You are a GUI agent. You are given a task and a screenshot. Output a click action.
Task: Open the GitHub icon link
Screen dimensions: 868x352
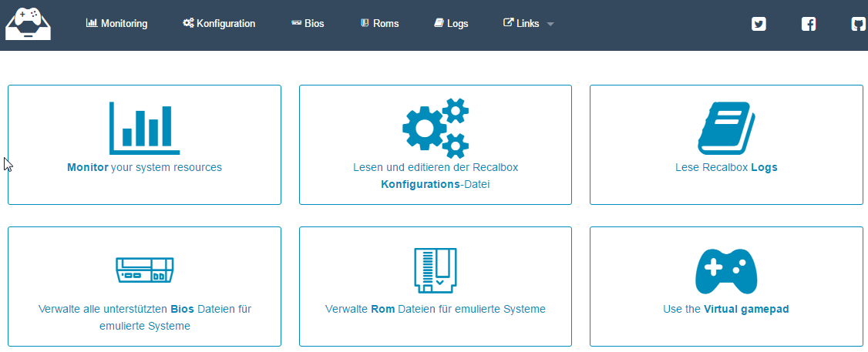[858, 24]
